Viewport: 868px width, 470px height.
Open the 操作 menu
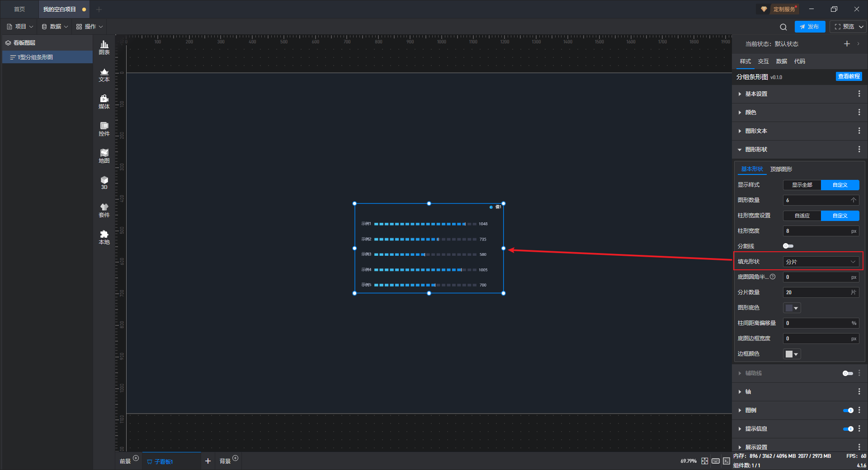pos(90,27)
